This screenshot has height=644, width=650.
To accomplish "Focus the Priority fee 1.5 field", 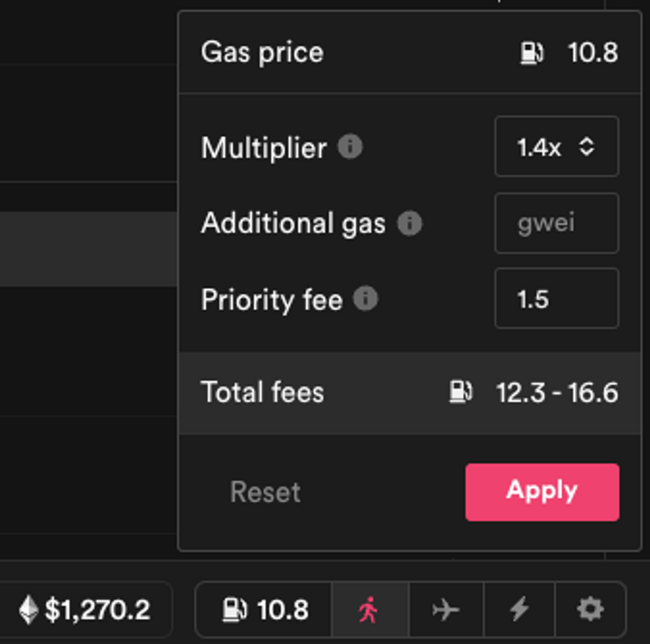I will point(556,298).
